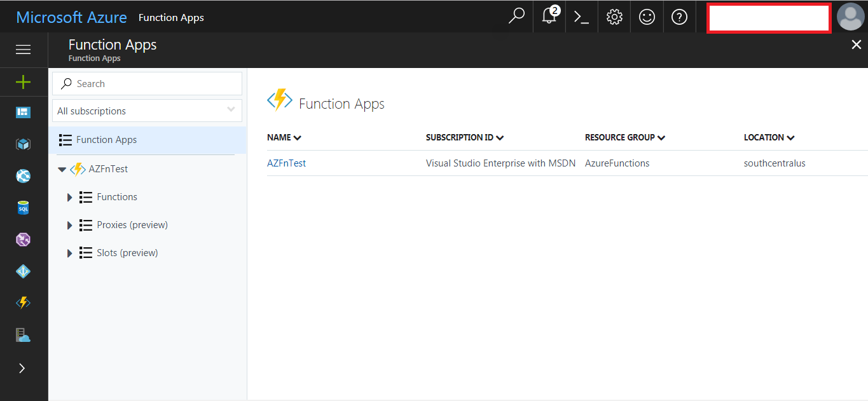This screenshot has height=401, width=868.
Task: Toggle the hamburger sidebar menu
Action: [x=24, y=50]
